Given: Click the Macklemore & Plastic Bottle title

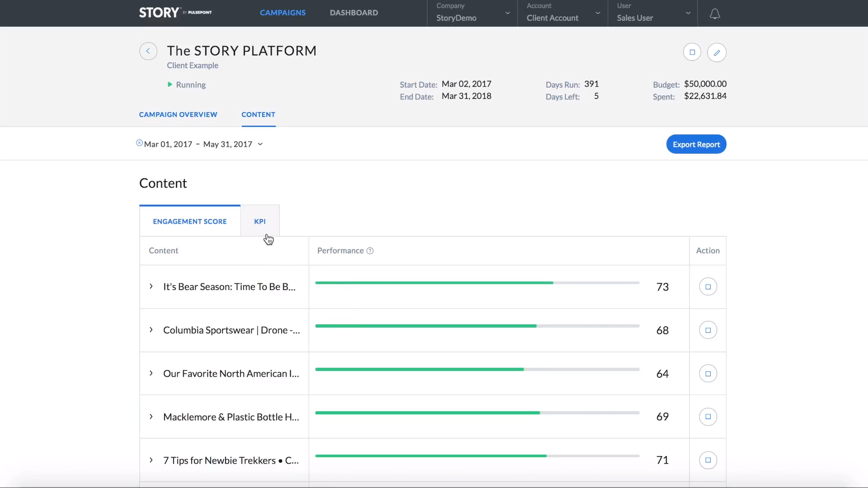Looking at the screenshot, I should pyautogui.click(x=231, y=417).
